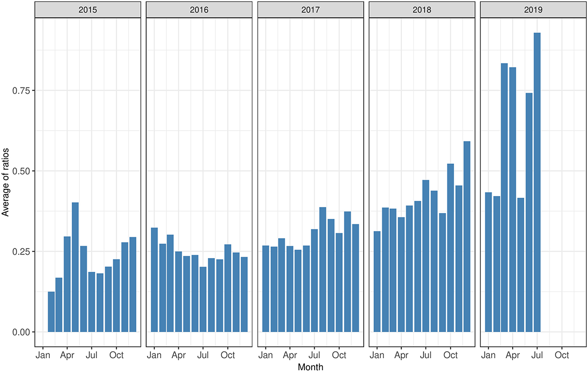
Task: Select the December bar in the 2018 panel
Action: click(467, 237)
